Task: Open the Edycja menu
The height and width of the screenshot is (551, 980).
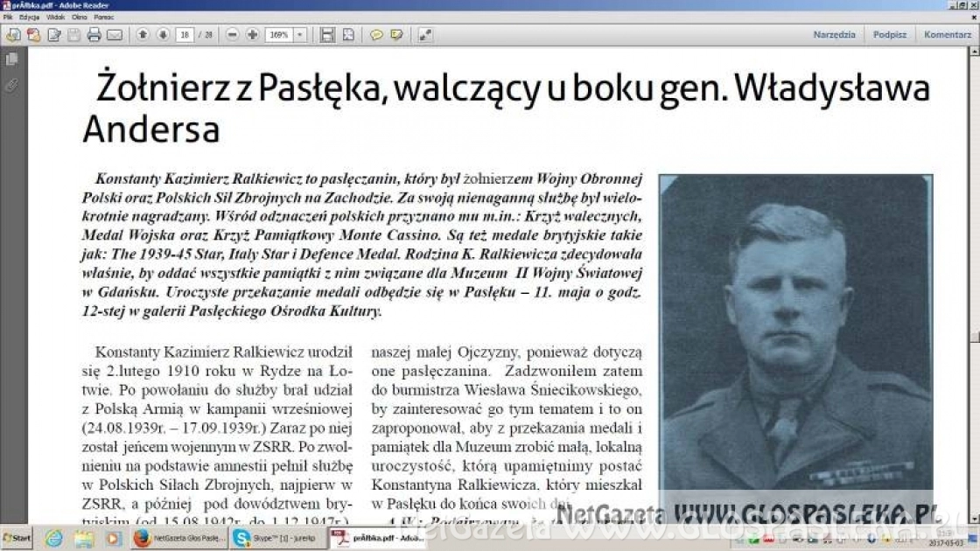Action: 30,17
